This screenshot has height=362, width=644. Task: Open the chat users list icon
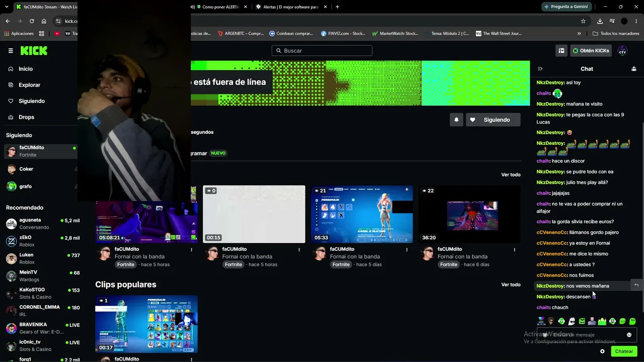[633, 69]
